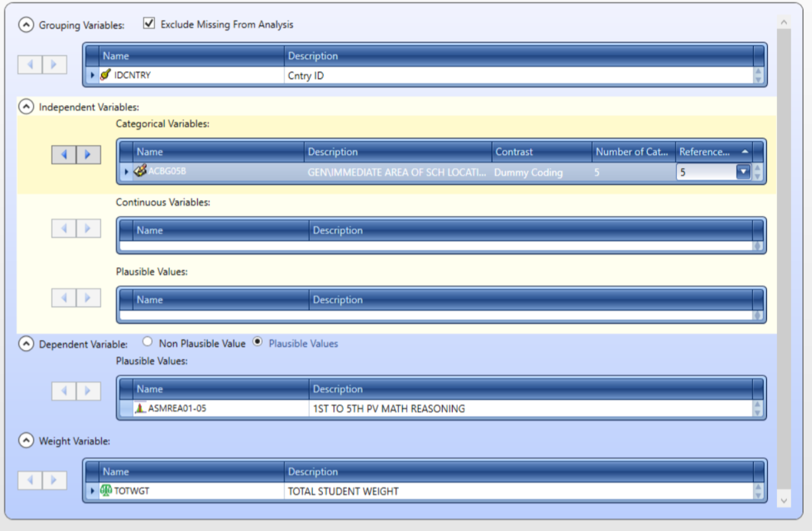Sort by Number of Categories column header
The height and width of the screenshot is (531, 812).
[x=632, y=152]
